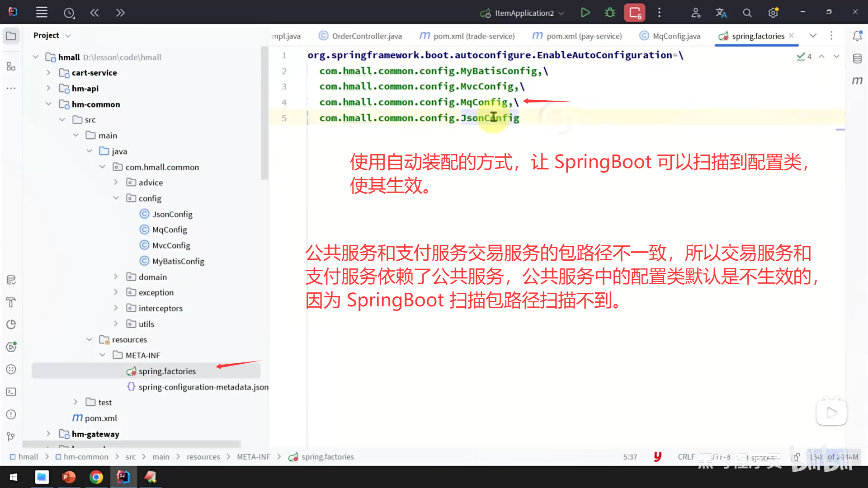
Task: Click CRLF line separator in status bar
Action: (x=686, y=457)
